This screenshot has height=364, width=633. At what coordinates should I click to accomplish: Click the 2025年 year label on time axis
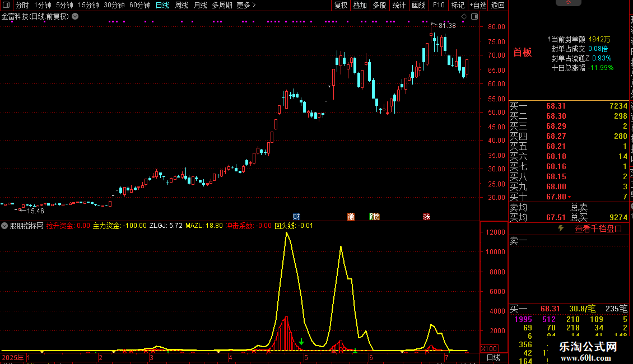(12, 357)
